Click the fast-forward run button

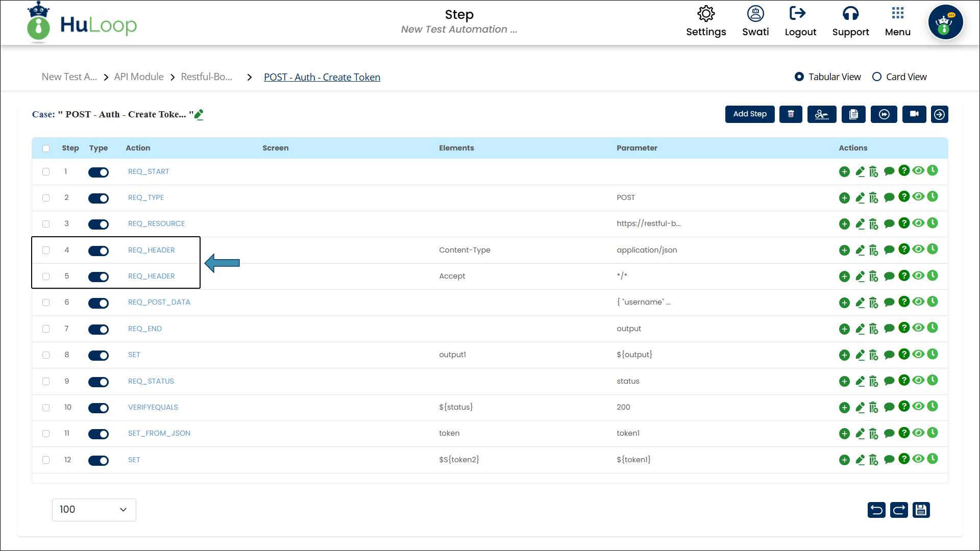(884, 114)
